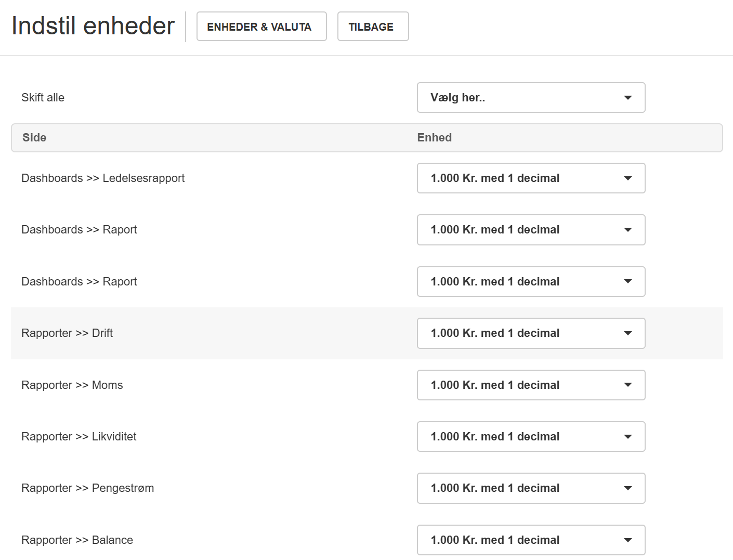Open unit dropdown for second Dashboards Raport row
The height and width of the screenshot is (560, 733).
tap(531, 282)
